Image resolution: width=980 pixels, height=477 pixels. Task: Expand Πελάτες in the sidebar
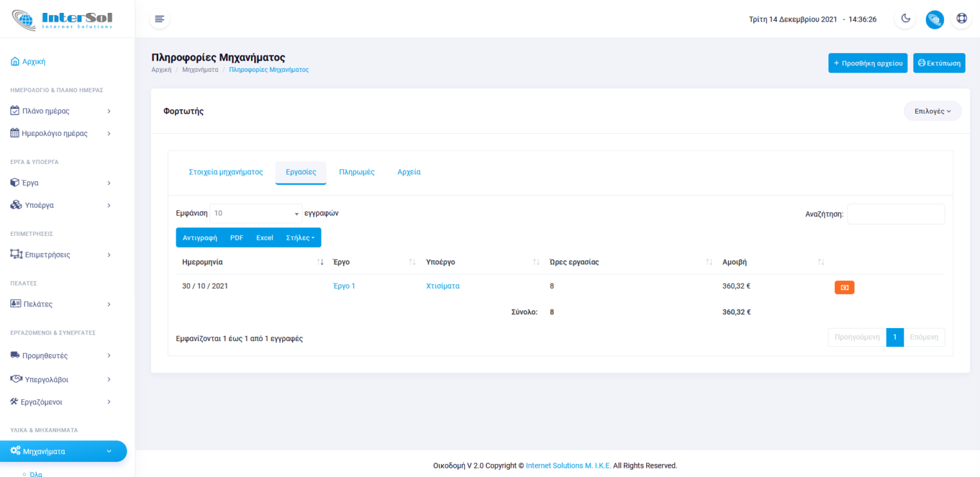[x=62, y=304]
